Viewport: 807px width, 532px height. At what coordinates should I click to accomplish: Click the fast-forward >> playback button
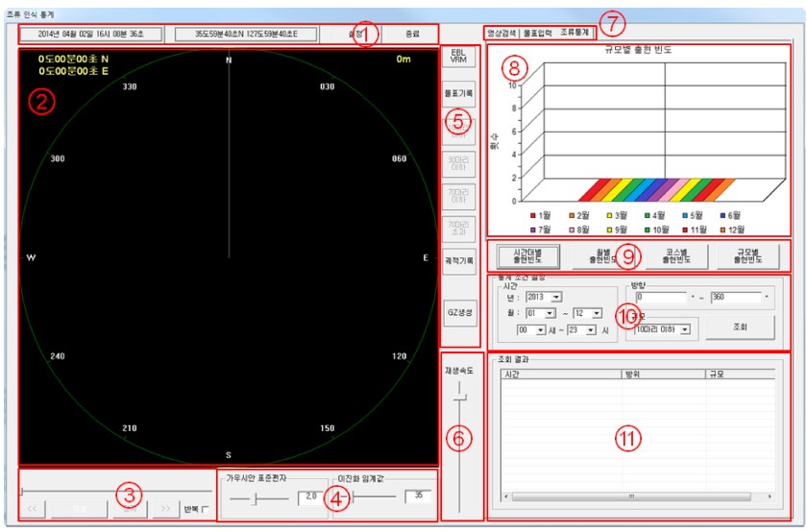click(165, 509)
